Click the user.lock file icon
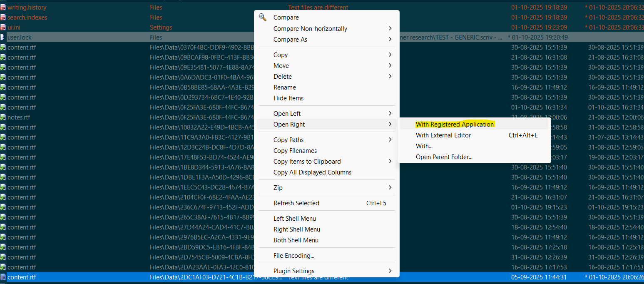 tap(3, 37)
